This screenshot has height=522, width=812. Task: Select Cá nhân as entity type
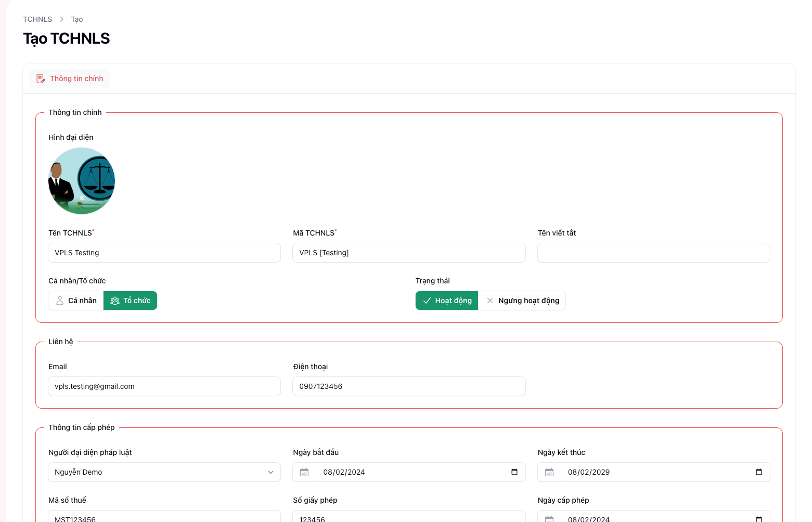coord(75,301)
